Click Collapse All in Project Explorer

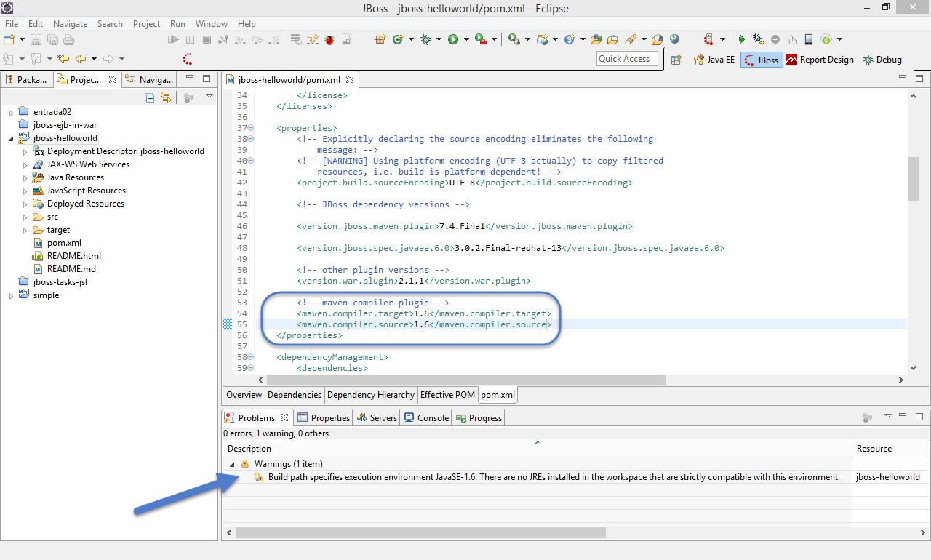[150, 97]
